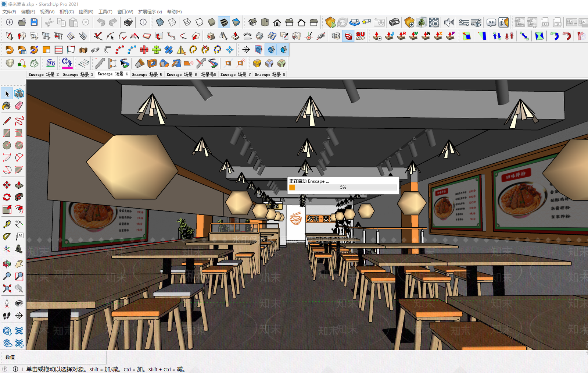Click the Enscape startup progress bar
This screenshot has width=588, height=373.
(343, 187)
